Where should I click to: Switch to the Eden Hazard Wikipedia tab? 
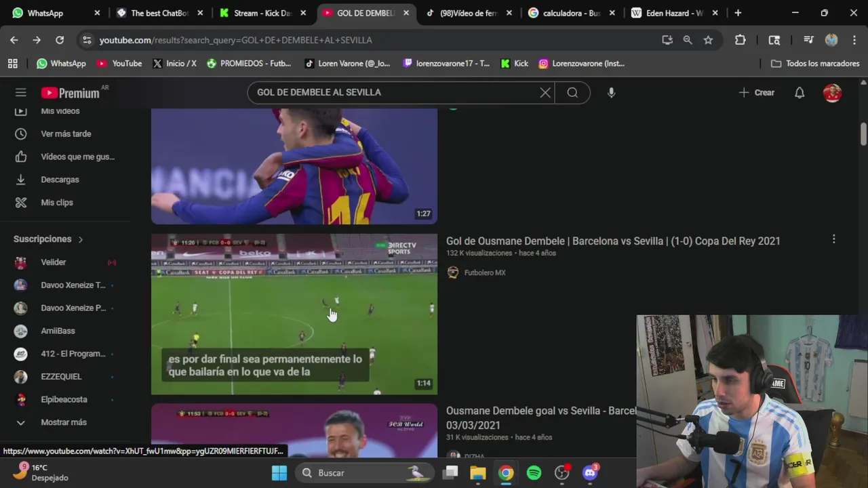point(675,13)
